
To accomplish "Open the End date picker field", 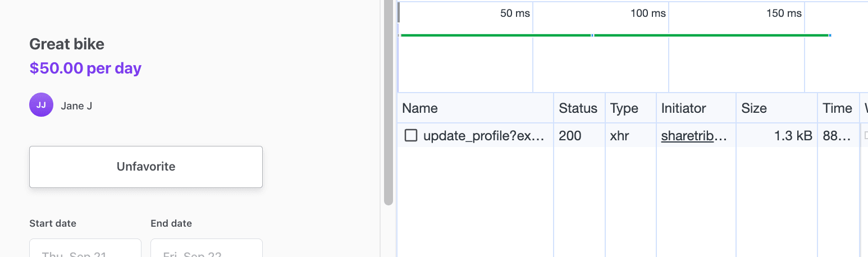I will (x=206, y=249).
